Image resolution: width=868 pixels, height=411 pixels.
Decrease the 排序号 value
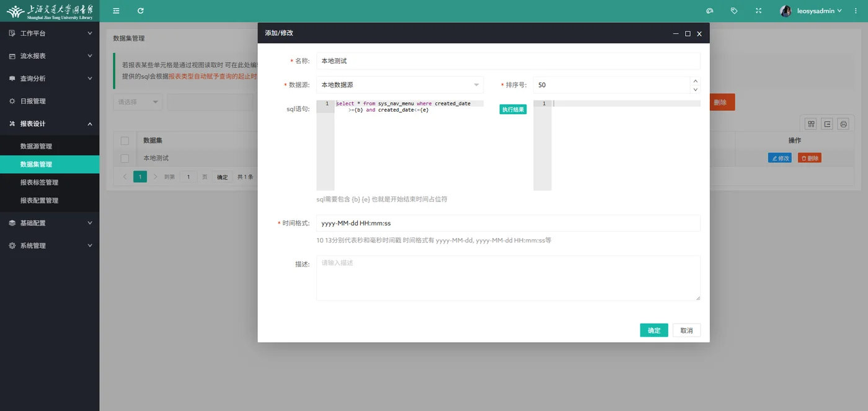pos(695,89)
